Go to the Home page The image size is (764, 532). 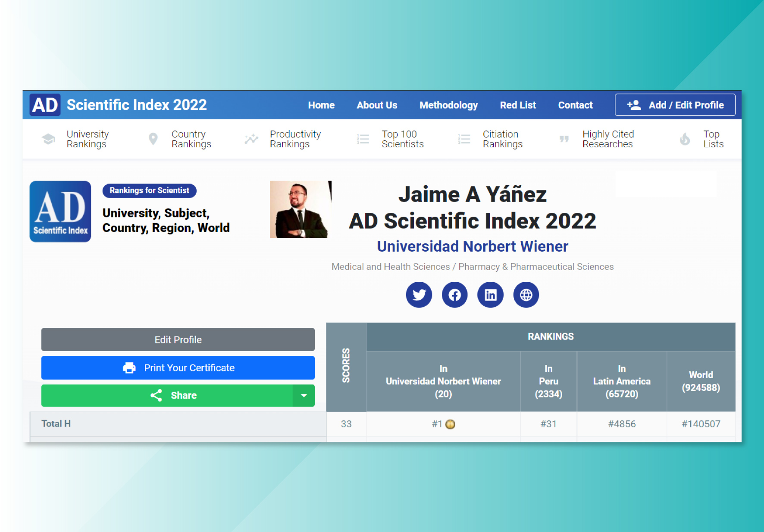321,105
